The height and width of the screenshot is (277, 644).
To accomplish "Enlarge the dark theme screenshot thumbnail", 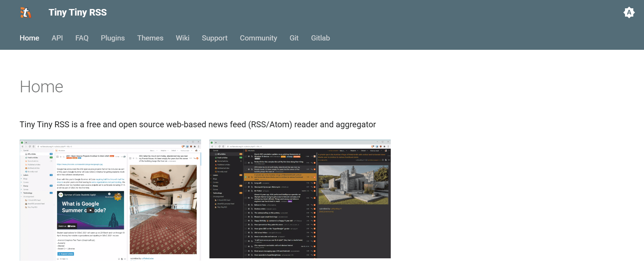I will point(300,199).
